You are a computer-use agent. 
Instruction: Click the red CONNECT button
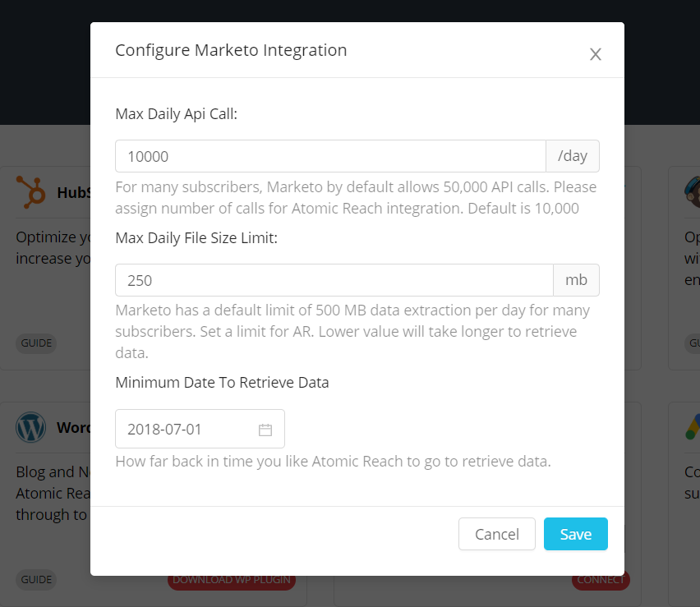click(601, 580)
